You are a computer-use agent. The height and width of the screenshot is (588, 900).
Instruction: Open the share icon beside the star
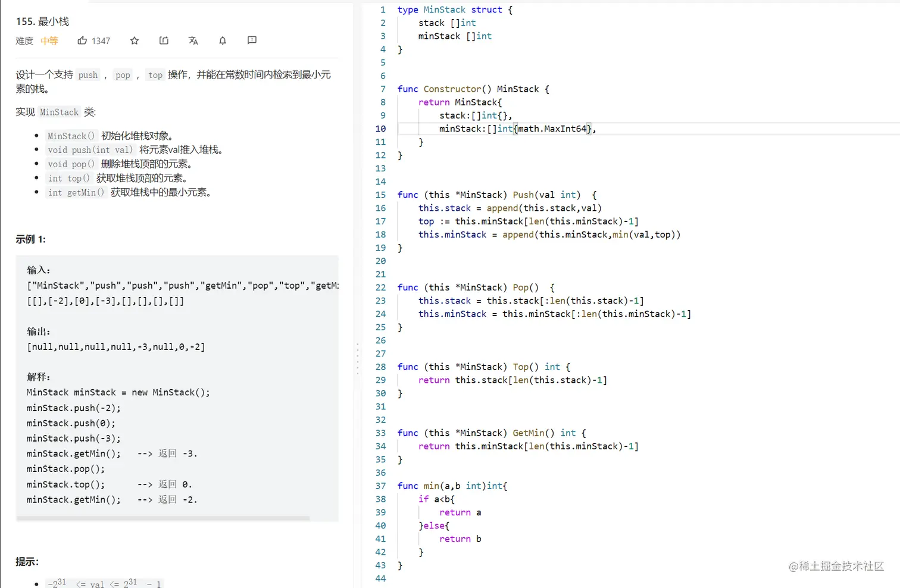pos(164,40)
